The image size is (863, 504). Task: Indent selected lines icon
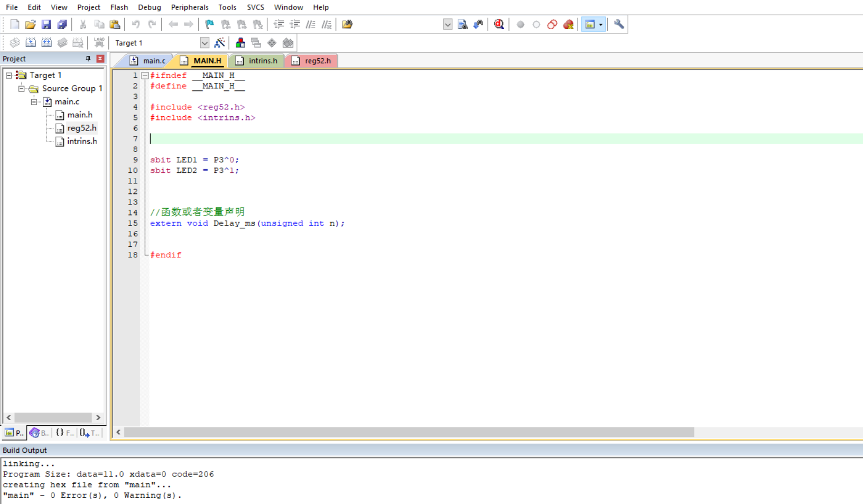pyautogui.click(x=279, y=24)
